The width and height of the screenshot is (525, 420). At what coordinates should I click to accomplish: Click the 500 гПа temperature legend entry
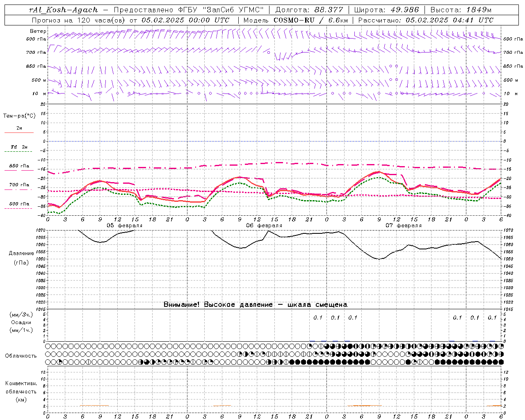pos(19,204)
